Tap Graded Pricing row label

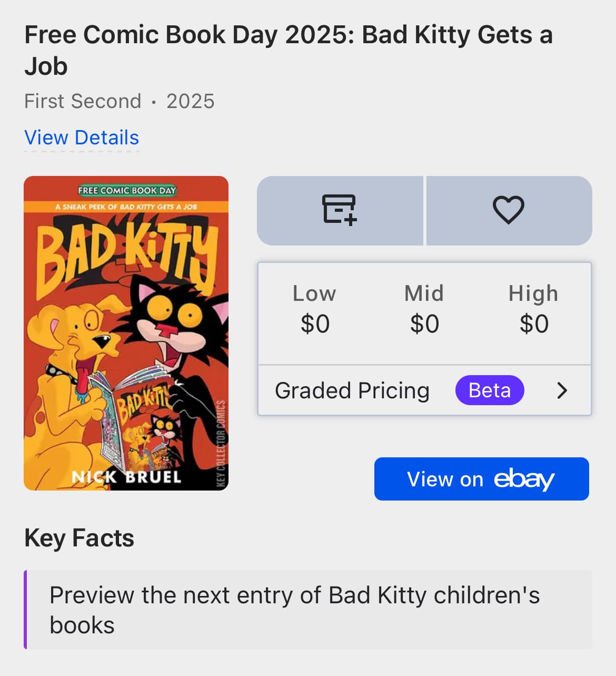[x=352, y=390]
